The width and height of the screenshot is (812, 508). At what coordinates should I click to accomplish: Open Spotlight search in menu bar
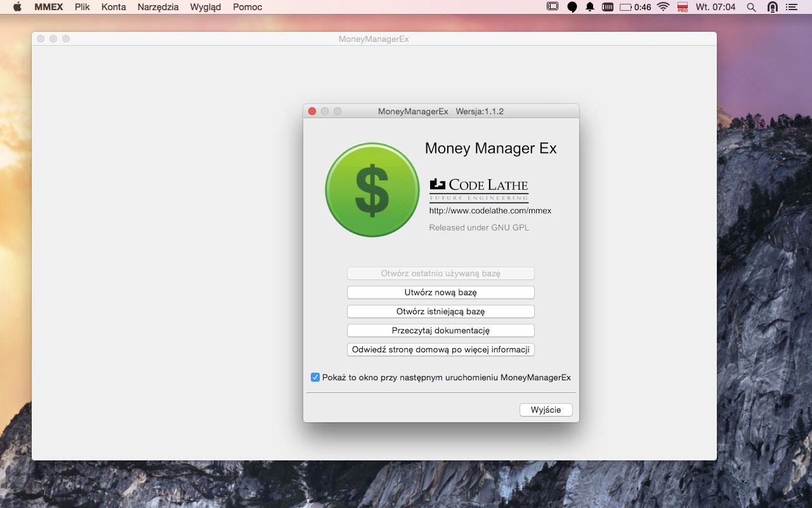point(751,7)
